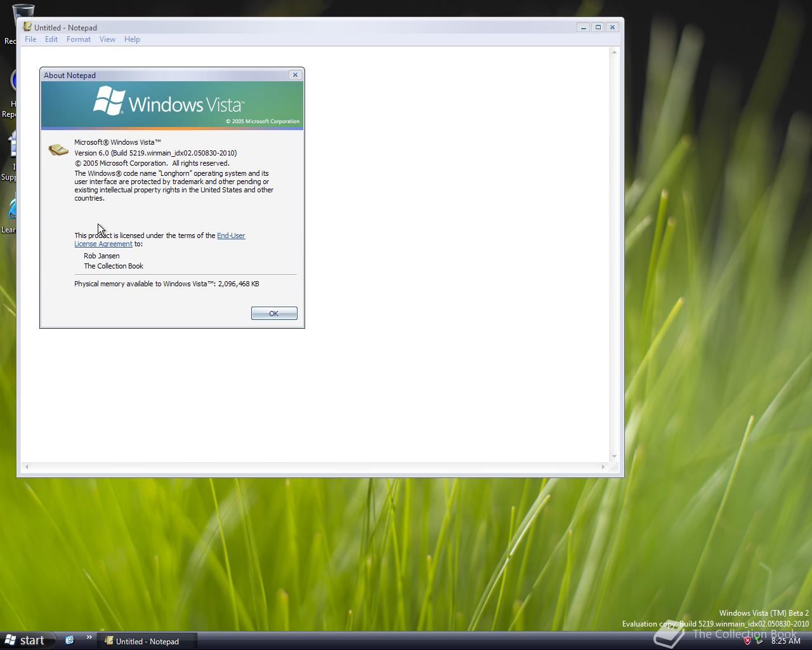The image size is (812, 650).
Task: Open the View menu
Action: pyautogui.click(x=107, y=39)
